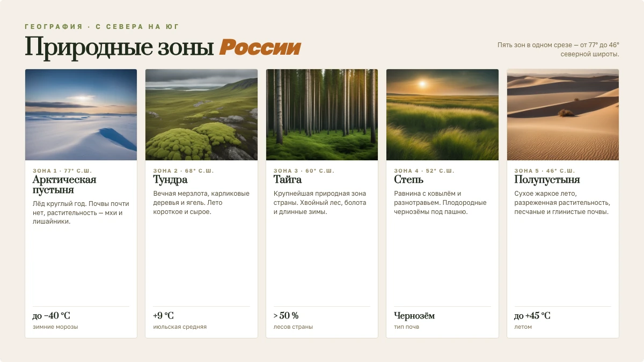Select the '+9 °C' July average value
Image resolution: width=644 pixels, height=362 pixels.
point(164,316)
